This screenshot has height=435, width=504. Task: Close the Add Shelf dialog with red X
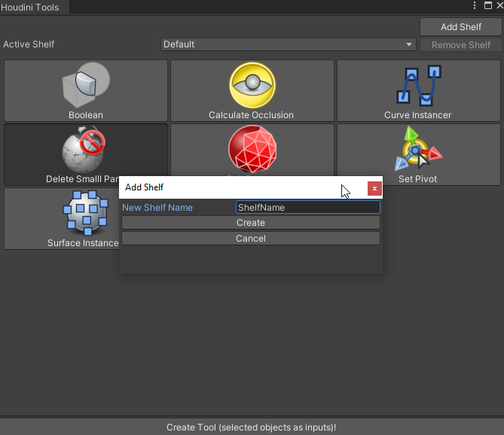coord(374,188)
